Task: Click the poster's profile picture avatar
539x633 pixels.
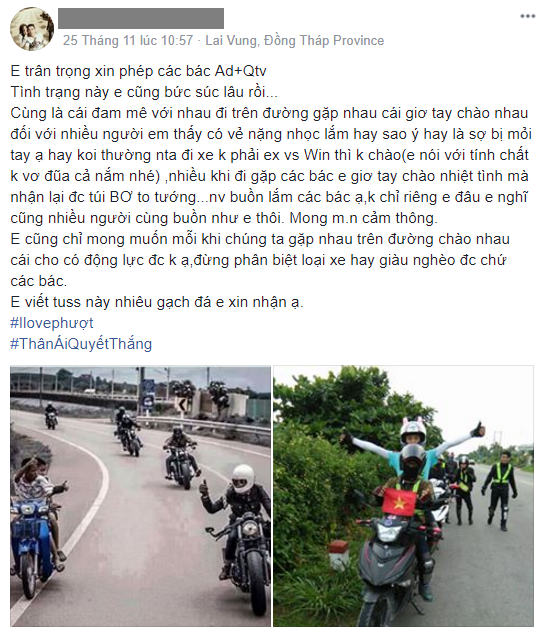Action: (x=32, y=29)
